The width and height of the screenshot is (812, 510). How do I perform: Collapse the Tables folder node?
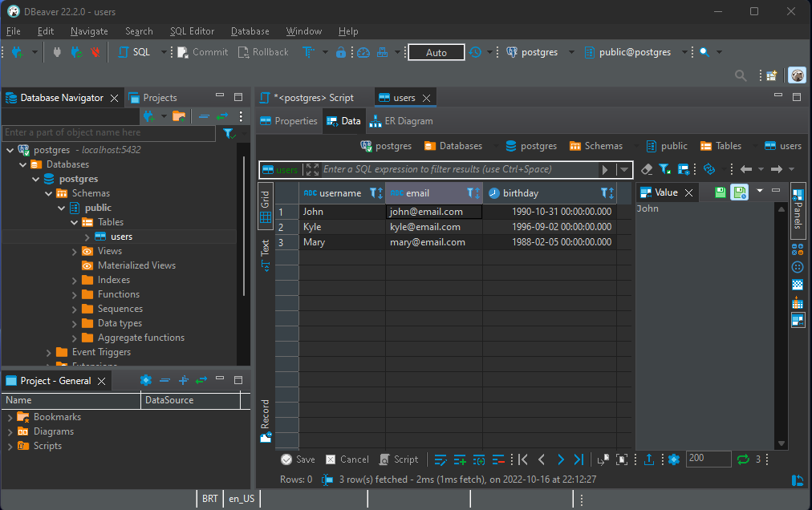pos(75,223)
